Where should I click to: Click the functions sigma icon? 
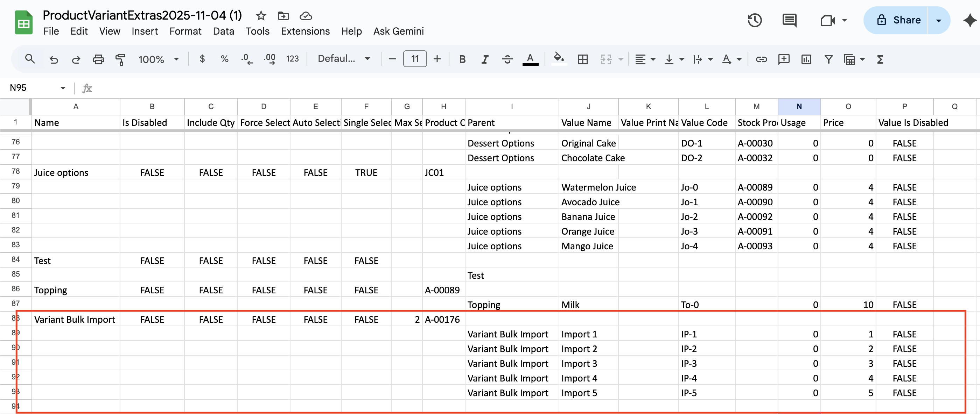tap(880, 59)
